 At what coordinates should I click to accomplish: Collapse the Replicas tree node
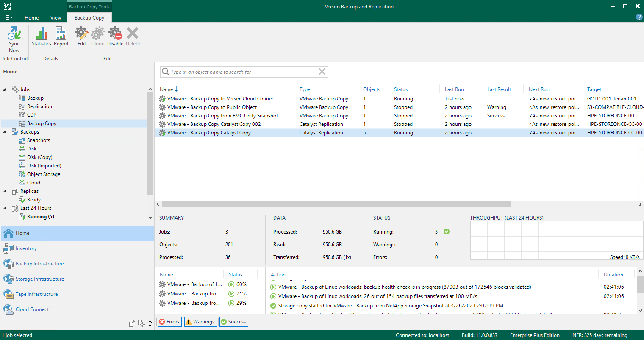[x=5, y=191]
